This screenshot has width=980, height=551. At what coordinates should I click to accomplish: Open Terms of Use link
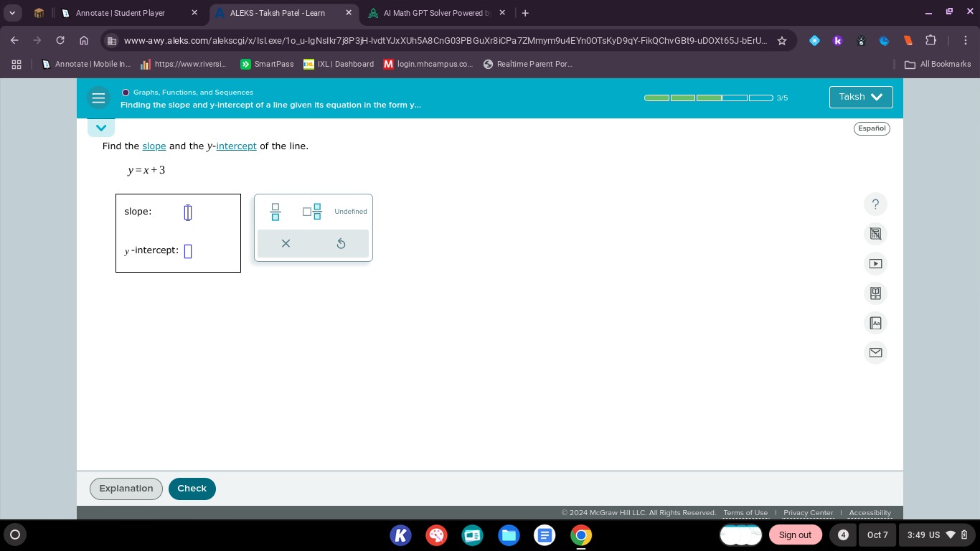click(745, 513)
